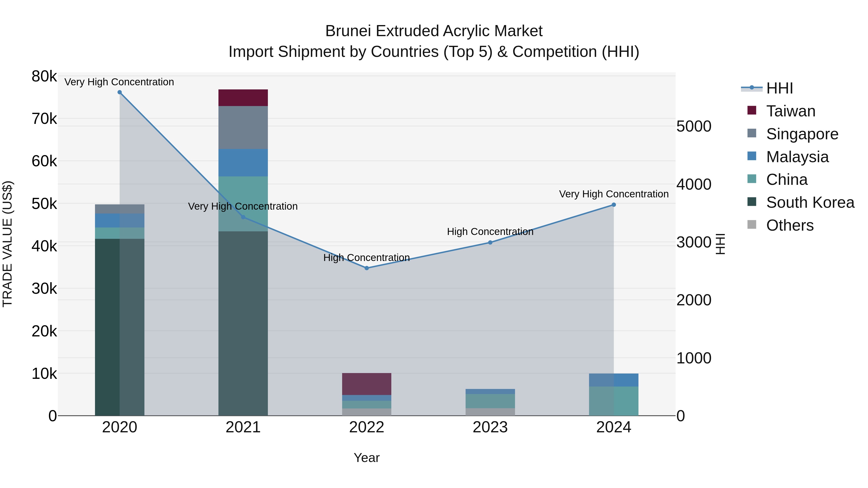Click the Others bar segment for 2022
Screen dimensions: 868x488
click(366, 412)
